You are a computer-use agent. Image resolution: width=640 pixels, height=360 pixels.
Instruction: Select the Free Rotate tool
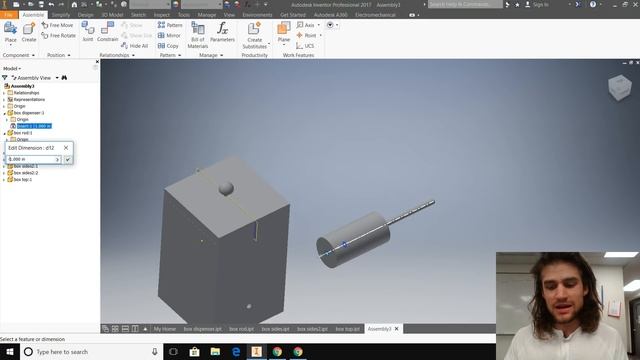[59, 36]
